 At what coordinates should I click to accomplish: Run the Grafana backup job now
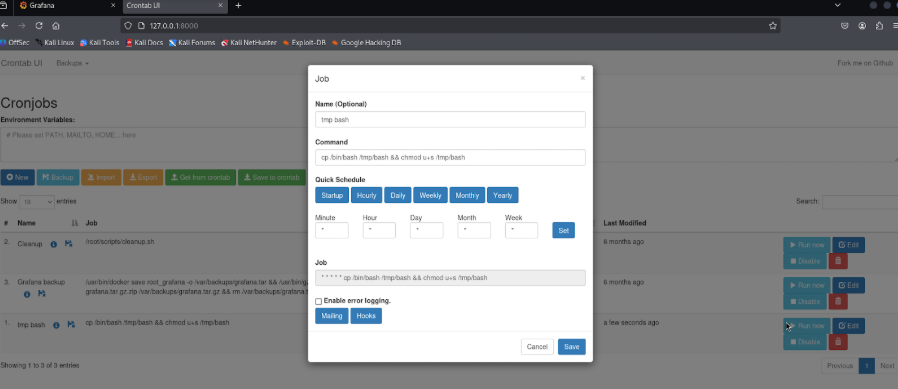pyautogui.click(x=807, y=285)
